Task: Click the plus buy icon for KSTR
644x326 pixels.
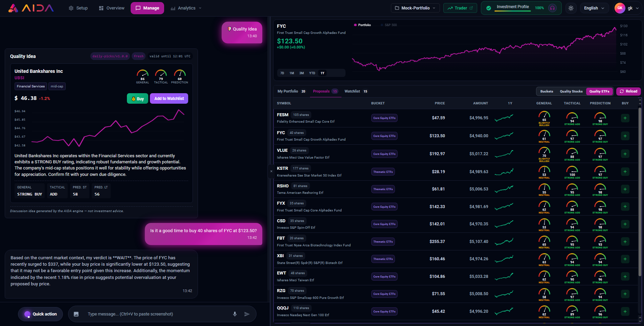Action: (x=625, y=172)
